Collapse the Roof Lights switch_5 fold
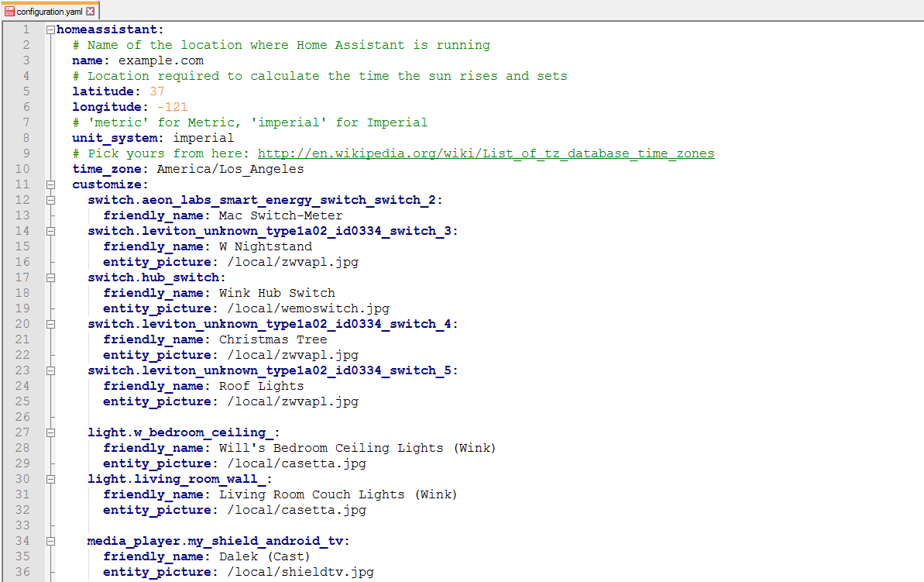Screen dimensions: 924x582 (50, 370)
